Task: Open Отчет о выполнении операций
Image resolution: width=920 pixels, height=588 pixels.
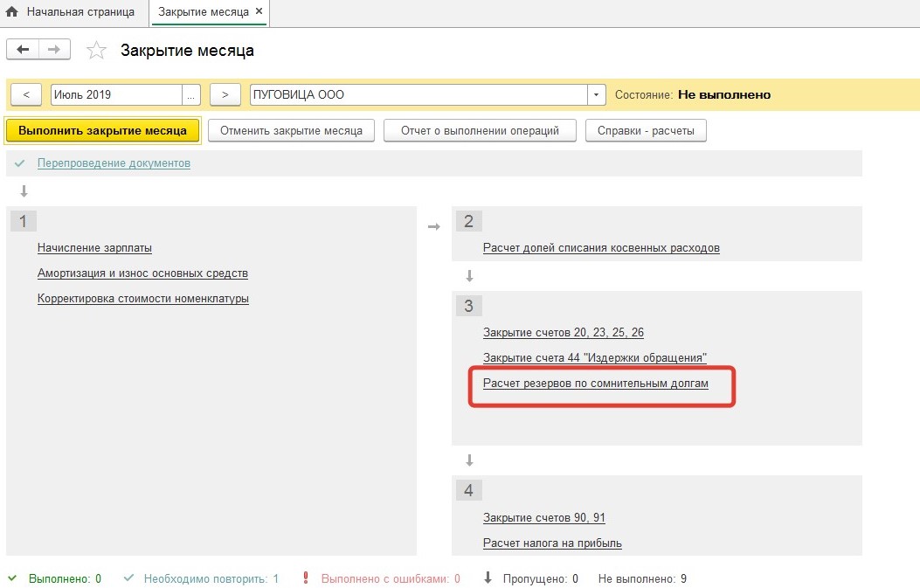Action: 479,131
